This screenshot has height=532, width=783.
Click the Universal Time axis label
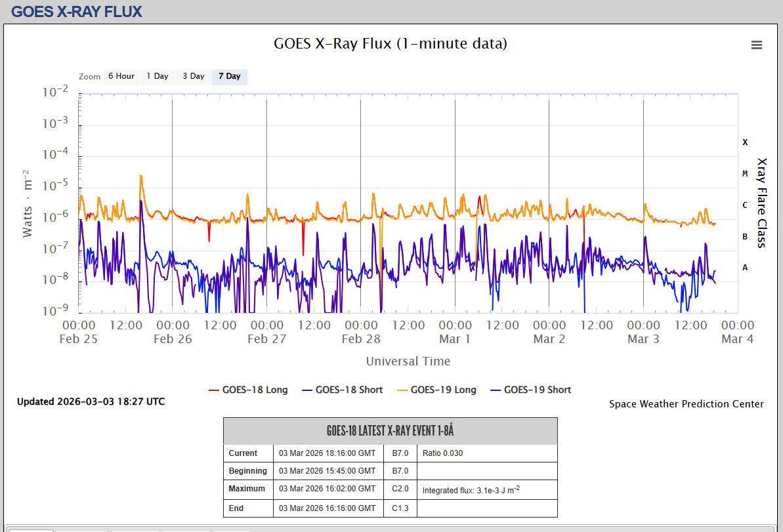click(408, 361)
